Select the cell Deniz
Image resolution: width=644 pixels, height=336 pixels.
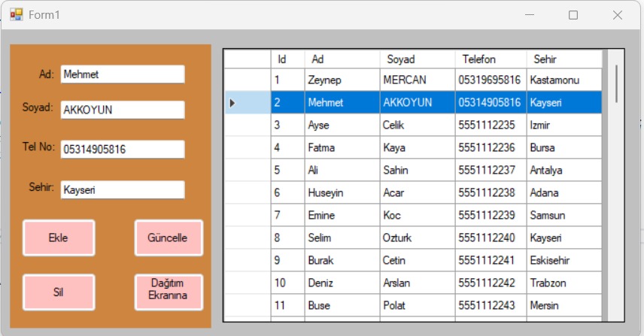[x=342, y=283]
